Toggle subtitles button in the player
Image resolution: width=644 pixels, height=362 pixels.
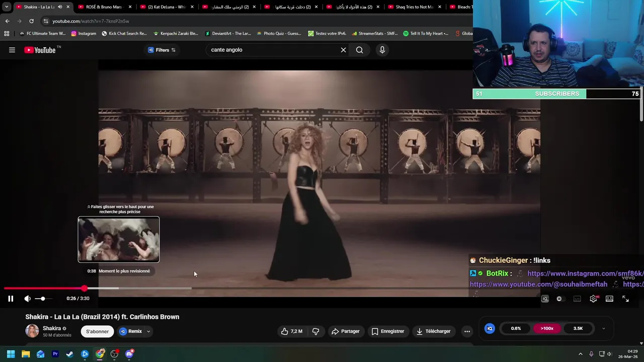tap(577, 299)
